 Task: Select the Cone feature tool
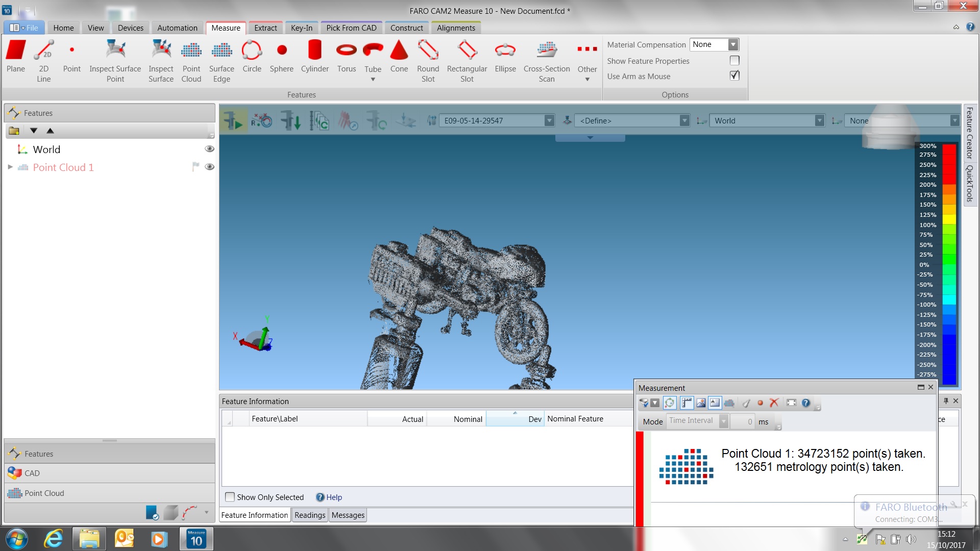click(399, 57)
